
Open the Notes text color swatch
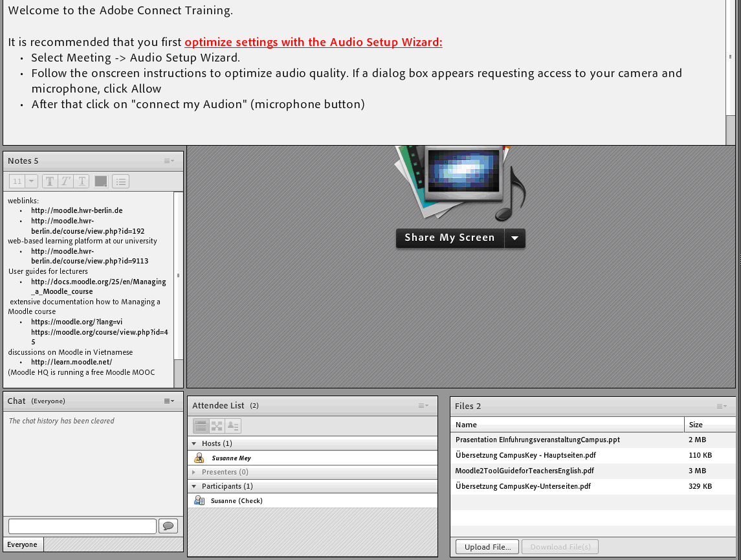[101, 182]
